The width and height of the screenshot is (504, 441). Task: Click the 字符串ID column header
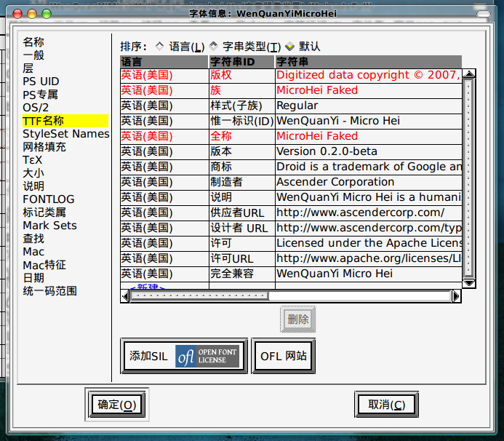coord(241,62)
